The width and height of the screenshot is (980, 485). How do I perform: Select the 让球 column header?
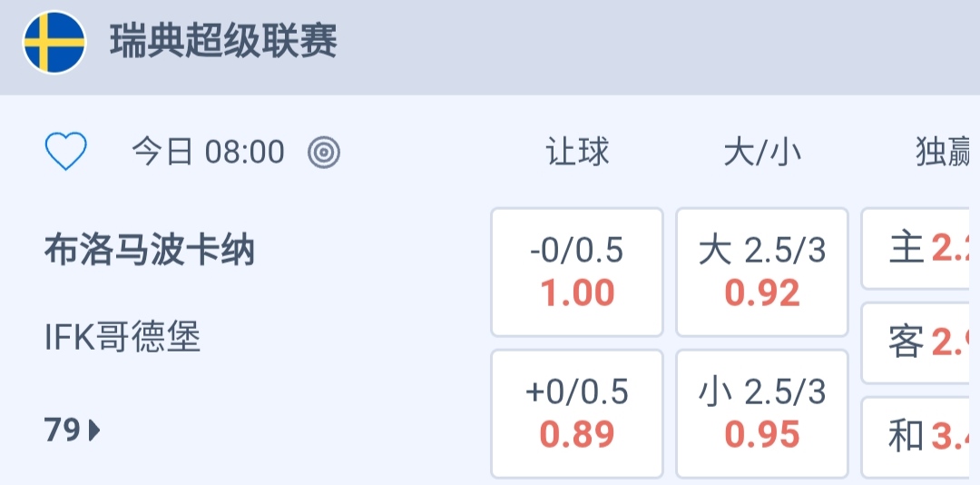pyautogui.click(x=577, y=153)
